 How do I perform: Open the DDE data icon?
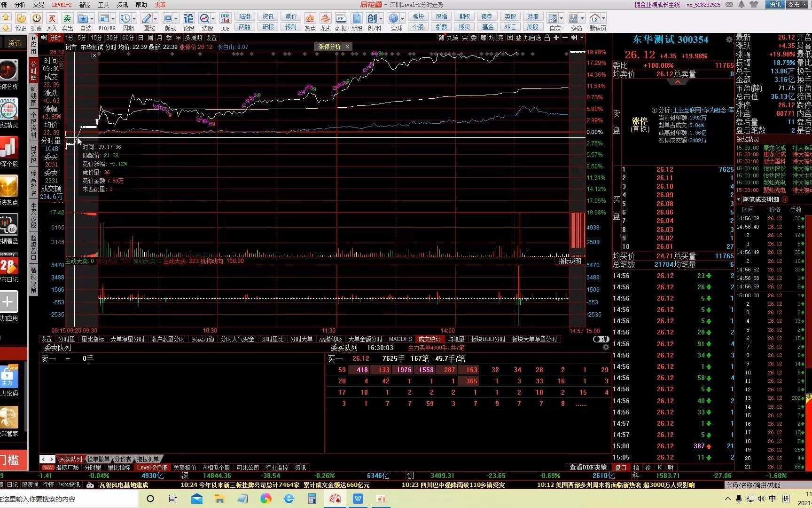click(225, 19)
